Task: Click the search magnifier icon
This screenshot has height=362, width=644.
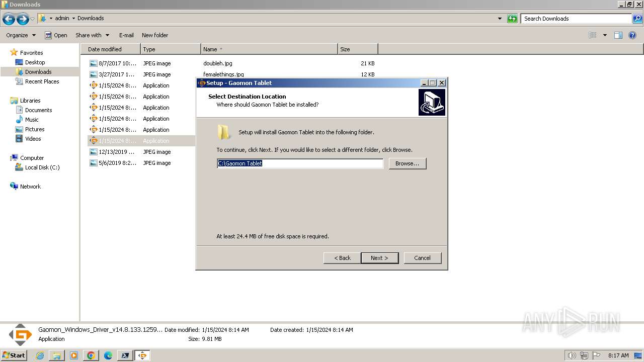Action: 637,19
